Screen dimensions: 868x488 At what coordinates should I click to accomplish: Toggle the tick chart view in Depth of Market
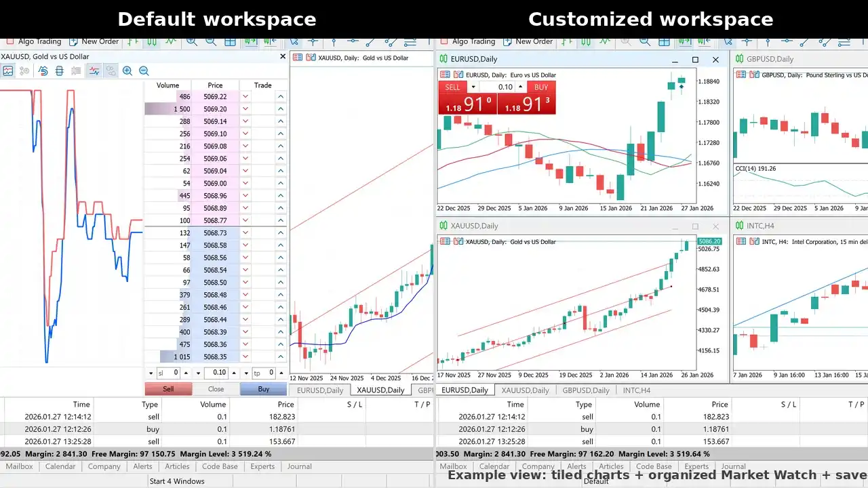tap(7, 70)
